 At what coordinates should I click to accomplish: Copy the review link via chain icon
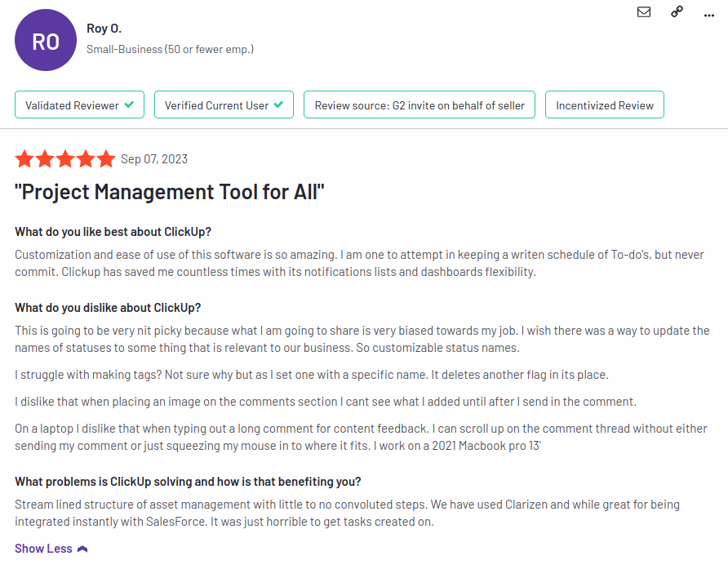point(677,11)
